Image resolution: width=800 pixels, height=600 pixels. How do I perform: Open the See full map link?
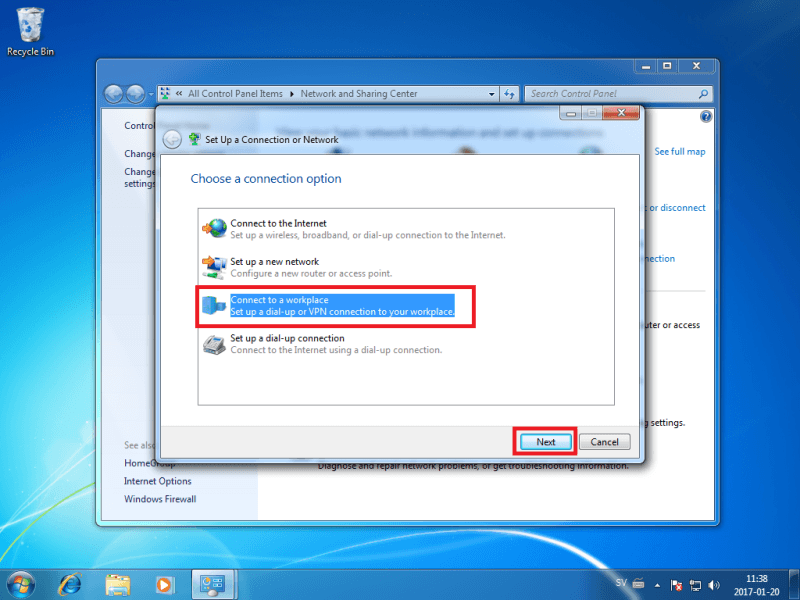(x=680, y=152)
